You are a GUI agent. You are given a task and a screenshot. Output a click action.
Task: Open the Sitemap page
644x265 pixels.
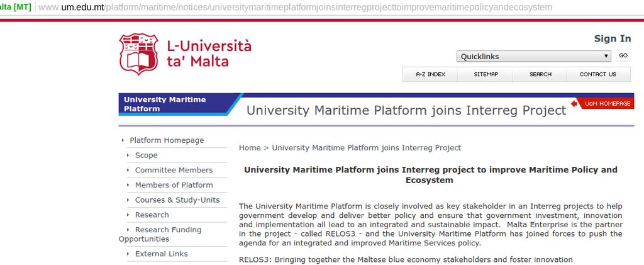click(x=486, y=74)
